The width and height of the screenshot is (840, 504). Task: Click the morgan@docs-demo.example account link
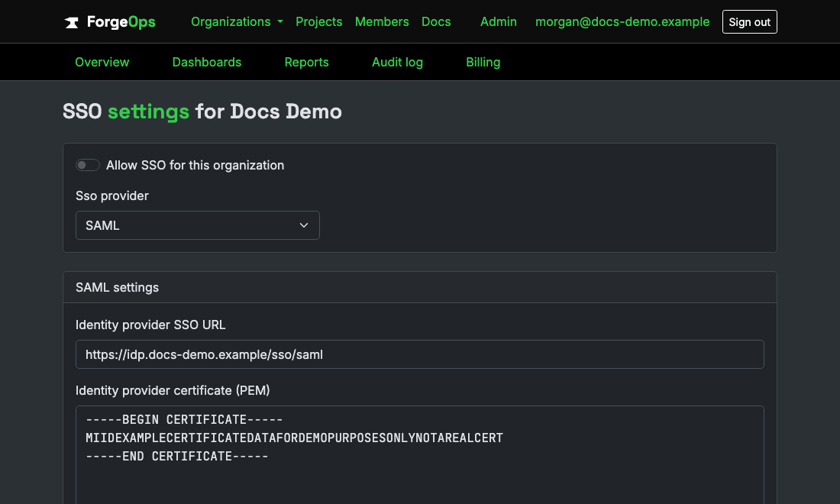click(622, 21)
